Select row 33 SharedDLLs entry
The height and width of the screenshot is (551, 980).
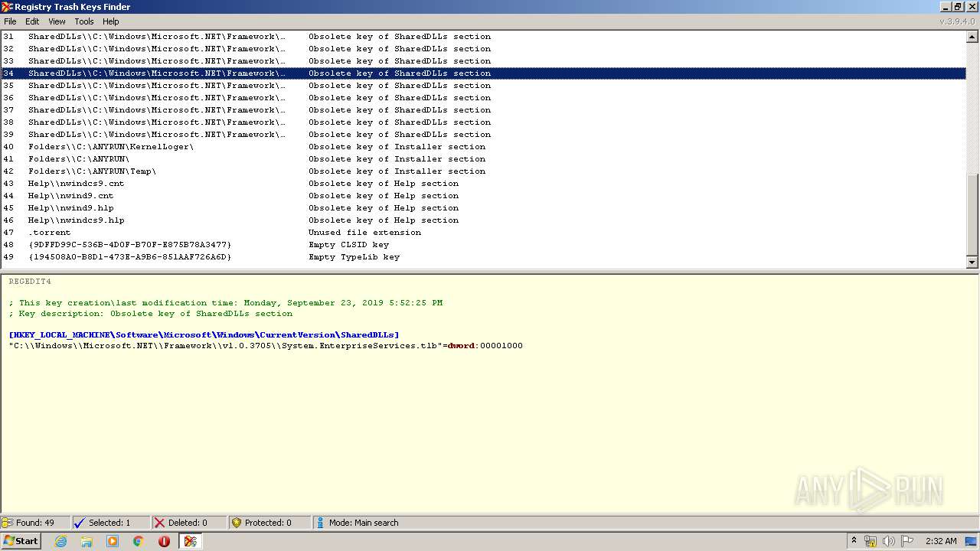click(483, 61)
